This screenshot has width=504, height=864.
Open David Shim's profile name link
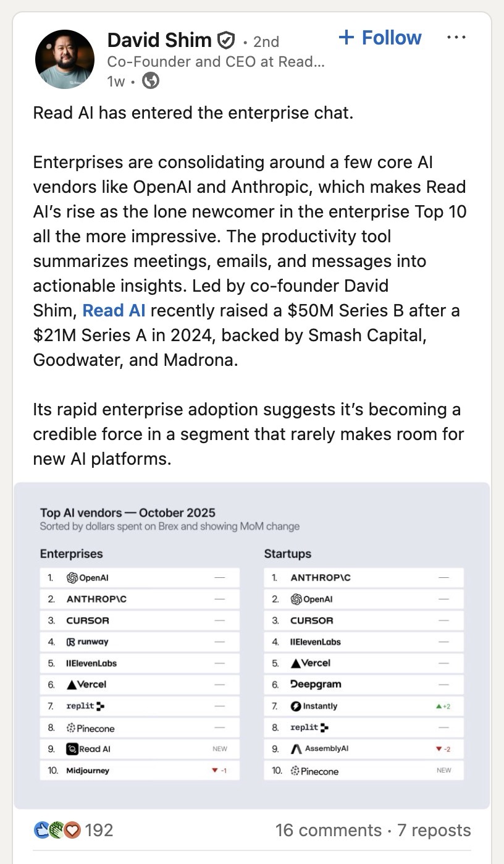[159, 40]
